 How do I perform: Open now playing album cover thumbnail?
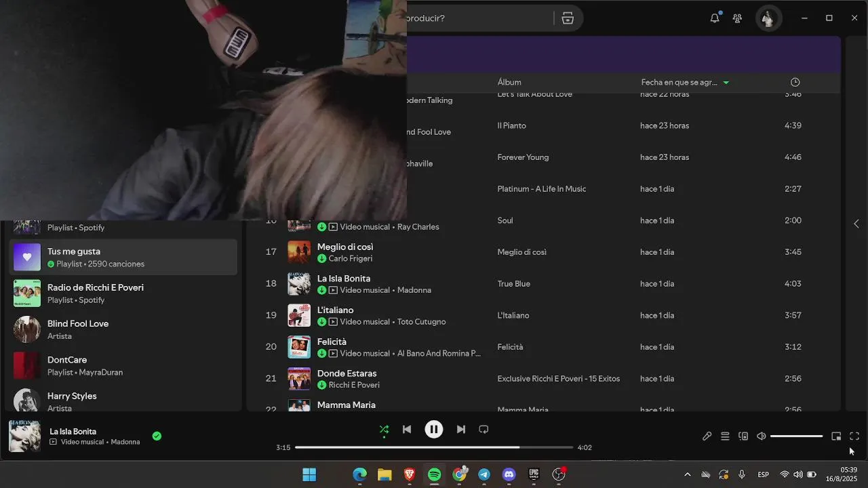(24, 436)
